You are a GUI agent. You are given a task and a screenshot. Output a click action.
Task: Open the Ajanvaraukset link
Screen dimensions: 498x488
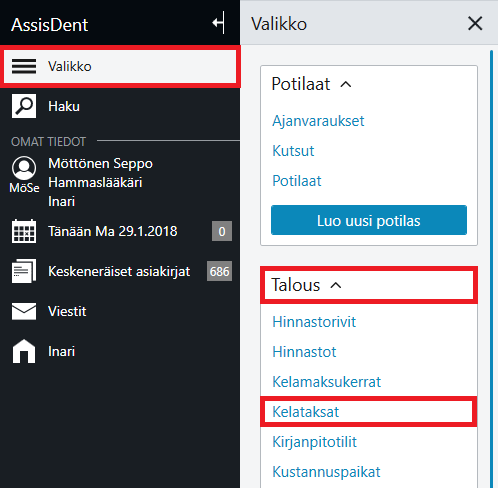tap(318, 121)
